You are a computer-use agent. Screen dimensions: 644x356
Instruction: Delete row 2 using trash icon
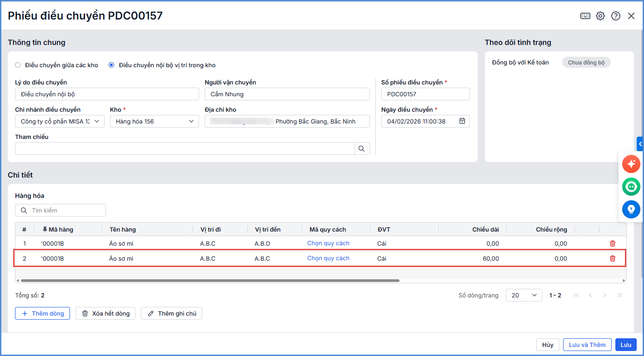pos(613,258)
